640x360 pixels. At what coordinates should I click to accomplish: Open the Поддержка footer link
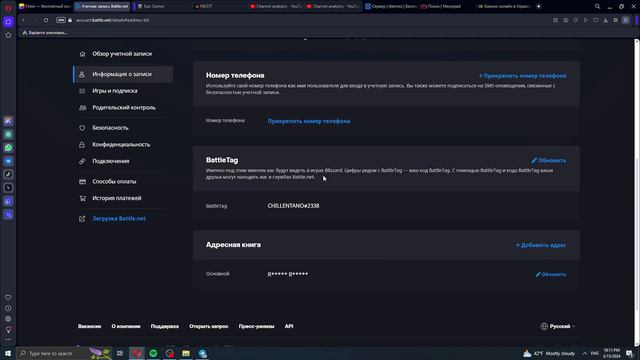pos(164,327)
